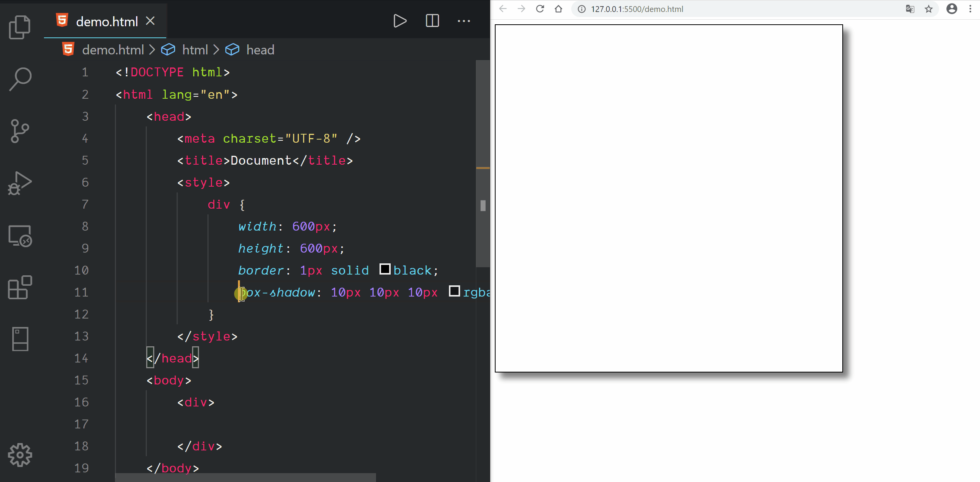Select the demo.html editor tab
The image size is (980, 482).
pyautogui.click(x=106, y=22)
